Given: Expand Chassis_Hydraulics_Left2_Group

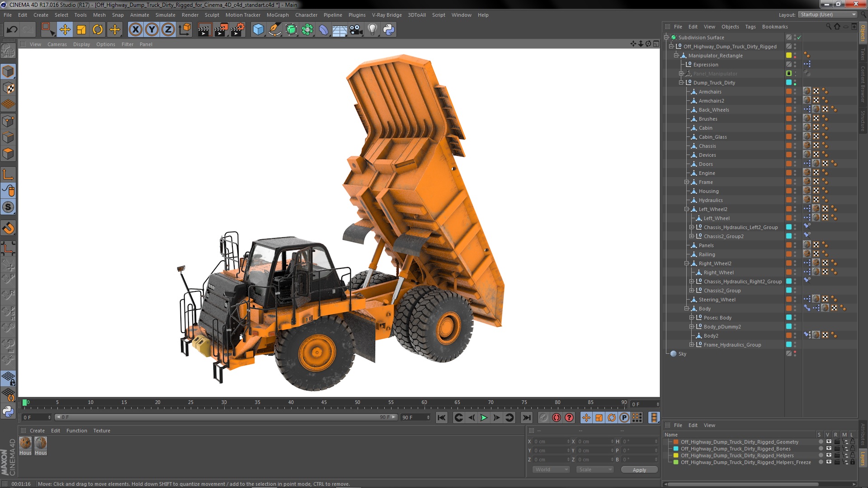Looking at the screenshot, I should click(x=691, y=227).
